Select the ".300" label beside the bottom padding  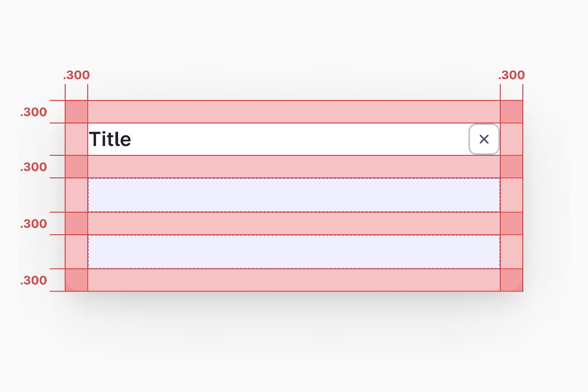[x=34, y=281]
